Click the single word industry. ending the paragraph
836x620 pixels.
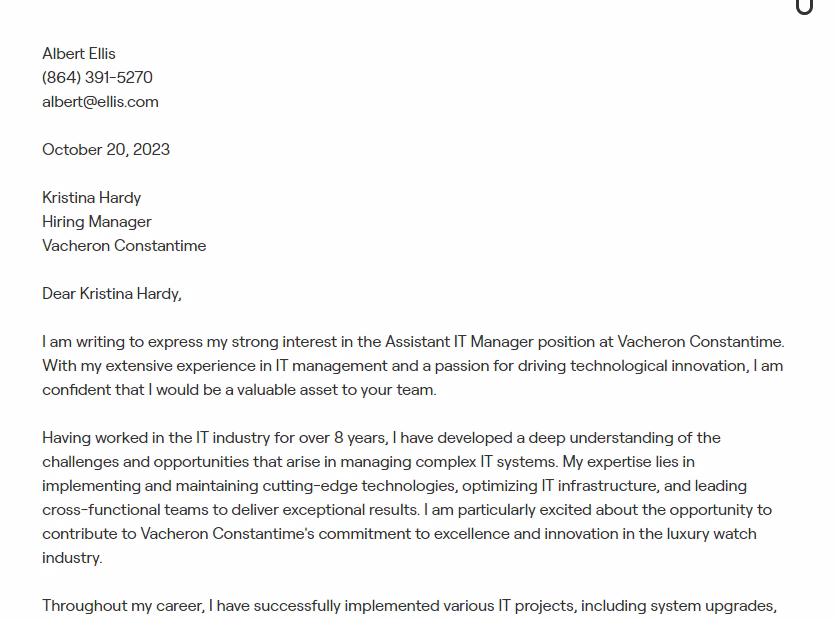[72, 558]
